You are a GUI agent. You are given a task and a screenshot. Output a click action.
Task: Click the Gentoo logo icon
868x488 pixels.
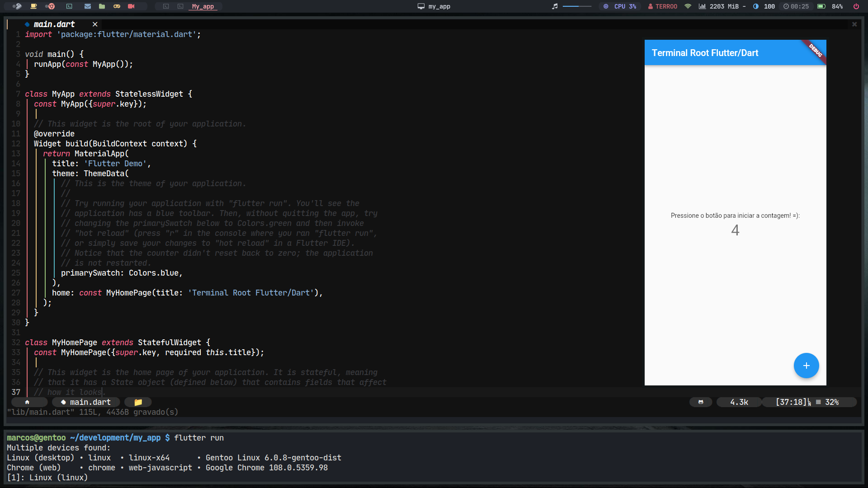(18, 6)
